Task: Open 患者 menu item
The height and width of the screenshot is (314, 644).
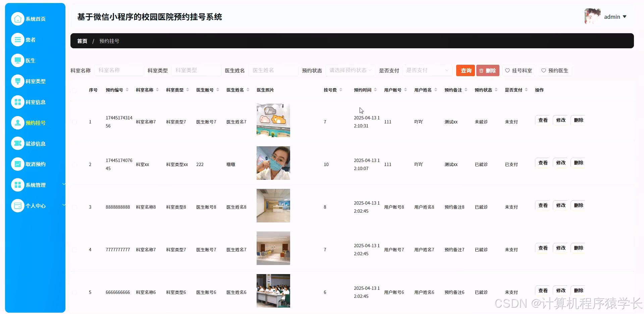Action: click(35, 40)
